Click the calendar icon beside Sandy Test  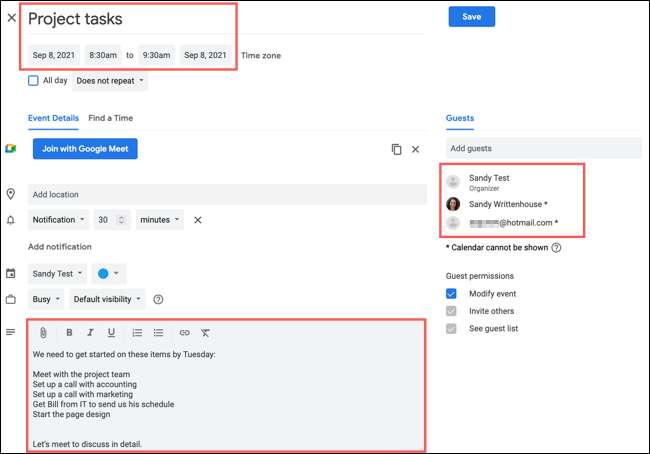[x=11, y=274]
